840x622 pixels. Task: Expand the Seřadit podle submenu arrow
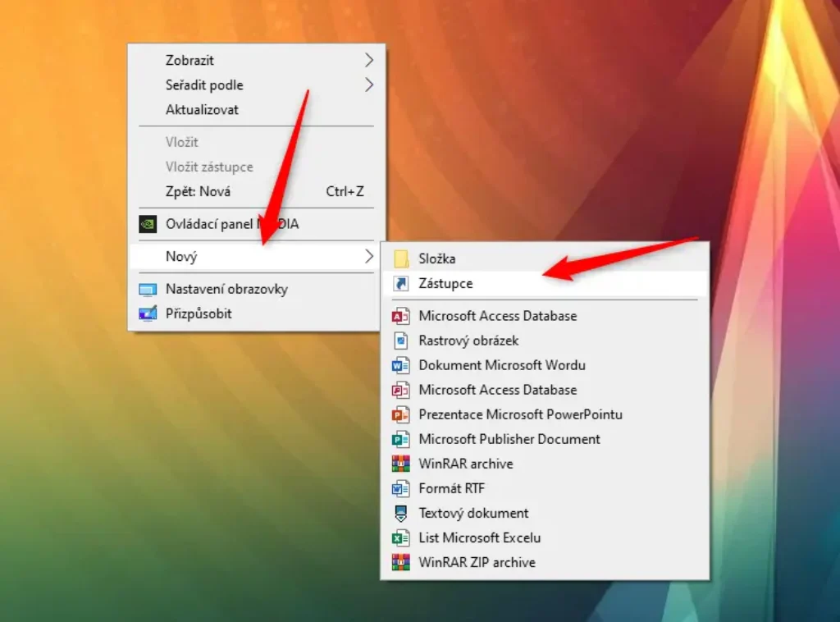coord(368,85)
